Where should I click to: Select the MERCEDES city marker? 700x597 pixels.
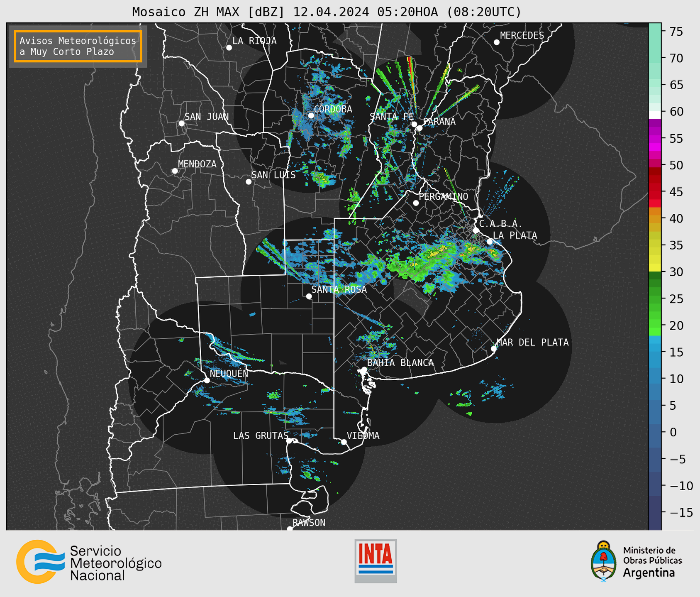(497, 42)
